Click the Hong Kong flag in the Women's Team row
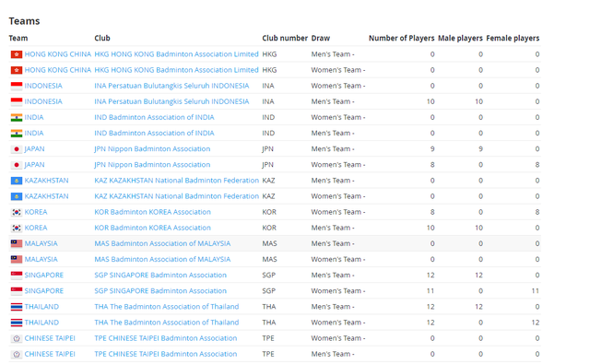The width and height of the screenshot is (590, 364). (17, 70)
